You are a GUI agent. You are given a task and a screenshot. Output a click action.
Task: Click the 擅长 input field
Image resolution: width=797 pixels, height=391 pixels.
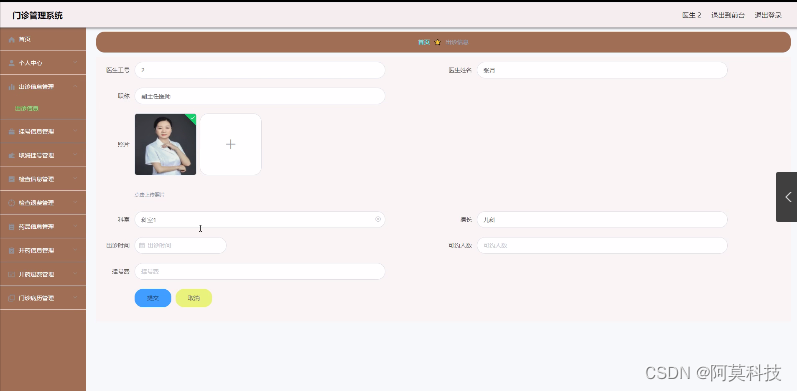coord(602,220)
